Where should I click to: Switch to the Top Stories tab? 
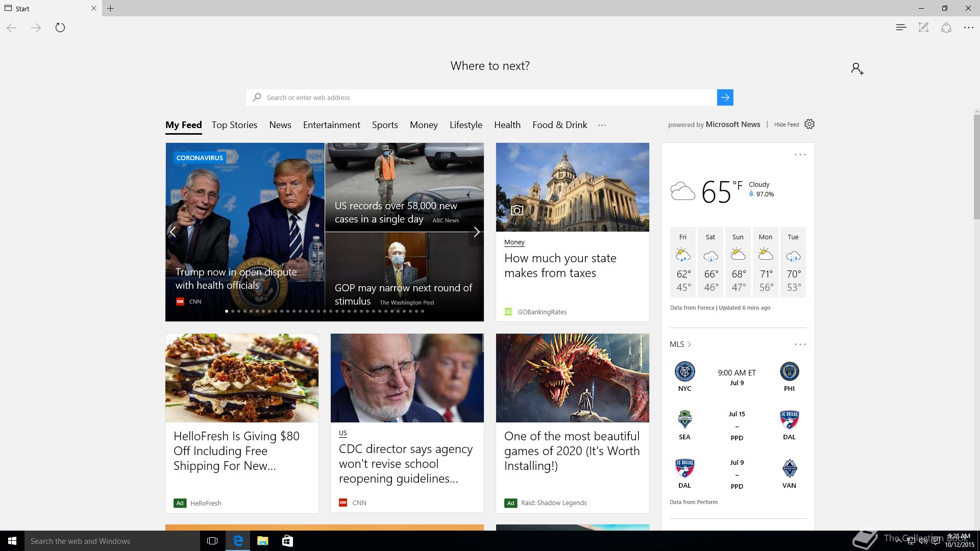coord(234,125)
